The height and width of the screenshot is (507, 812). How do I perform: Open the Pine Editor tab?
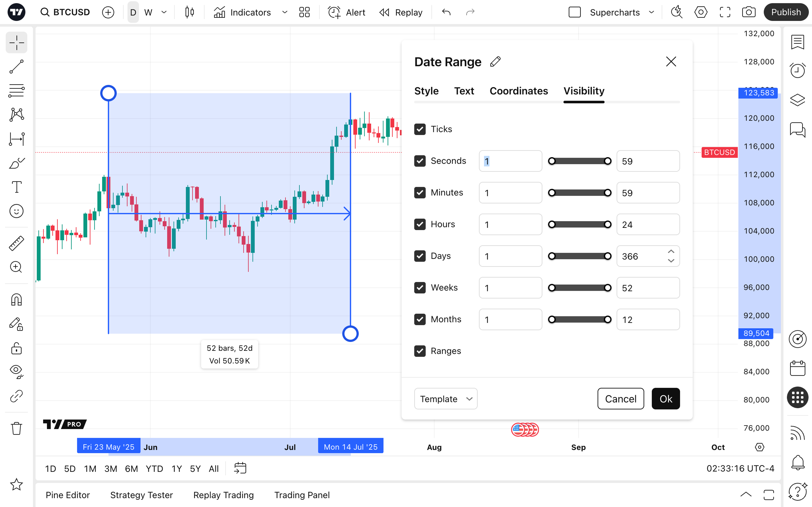click(x=68, y=495)
